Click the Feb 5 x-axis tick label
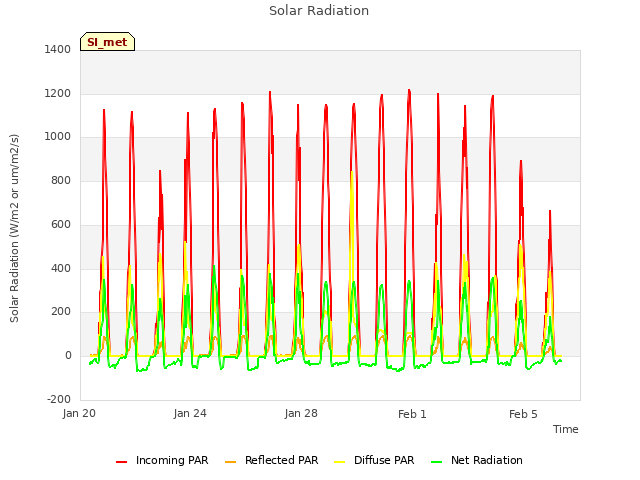 523,414
